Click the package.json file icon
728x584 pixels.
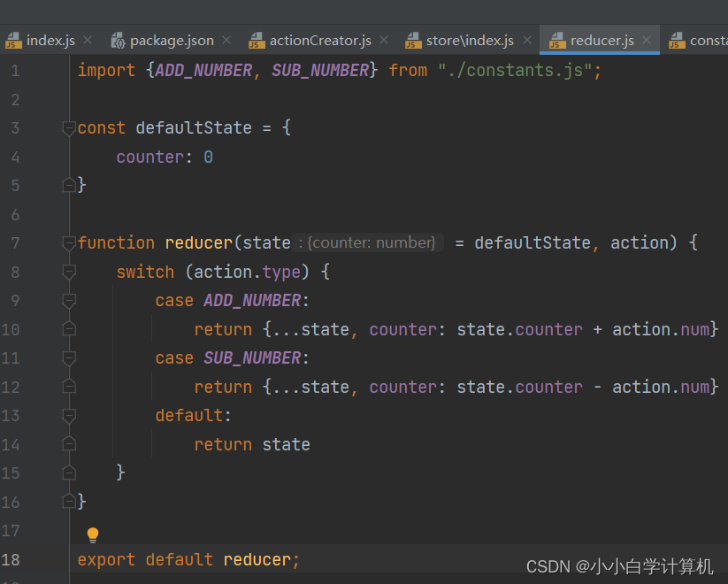(118, 41)
